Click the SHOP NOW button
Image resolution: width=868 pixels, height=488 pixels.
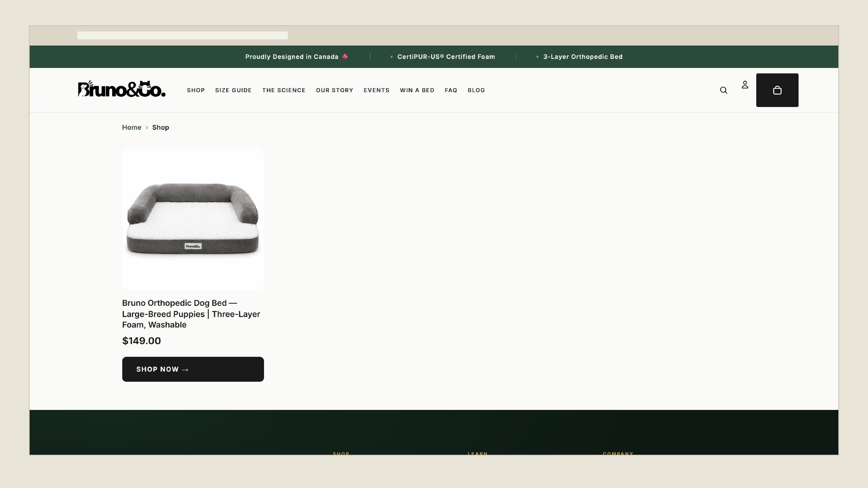click(x=193, y=369)
